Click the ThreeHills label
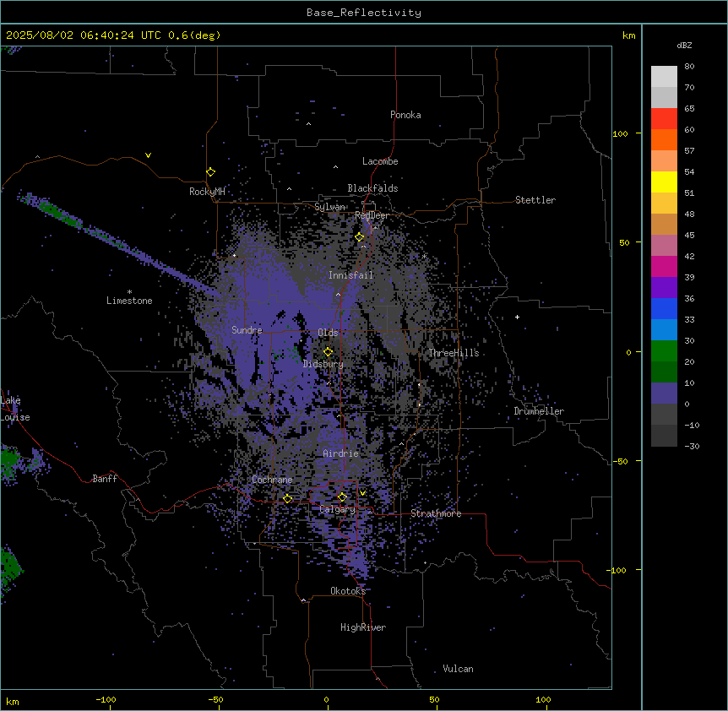Image resolution: width=728 pixels, height=711 pixels. [454, 353]
